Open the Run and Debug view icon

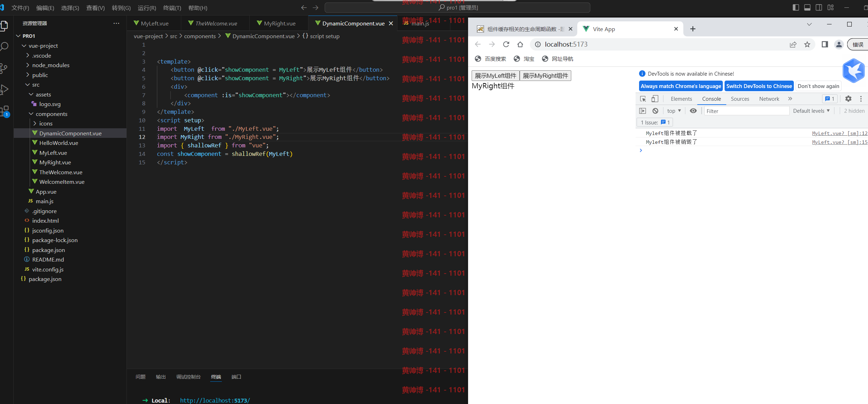[4, 90]
